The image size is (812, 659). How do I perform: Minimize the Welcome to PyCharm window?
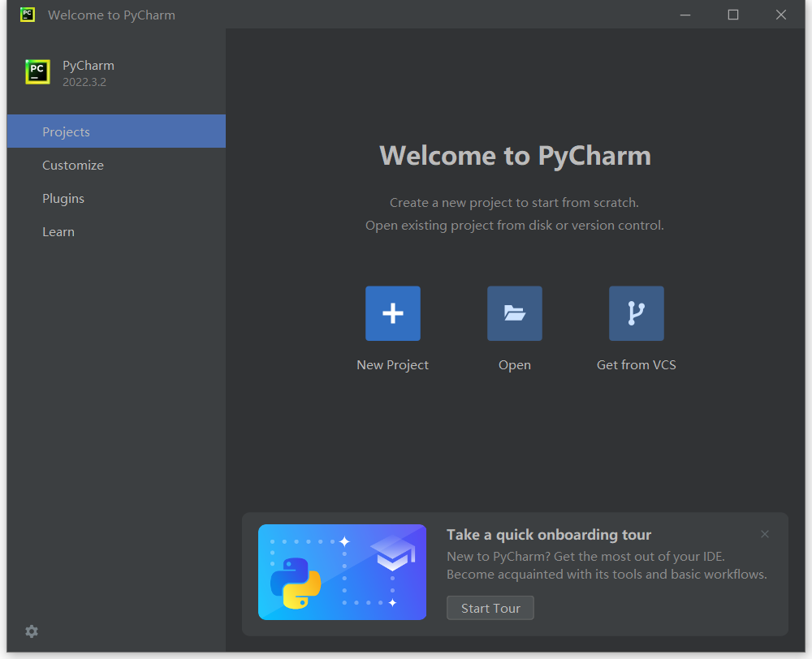pyautogui.click(x=685, y=15)
